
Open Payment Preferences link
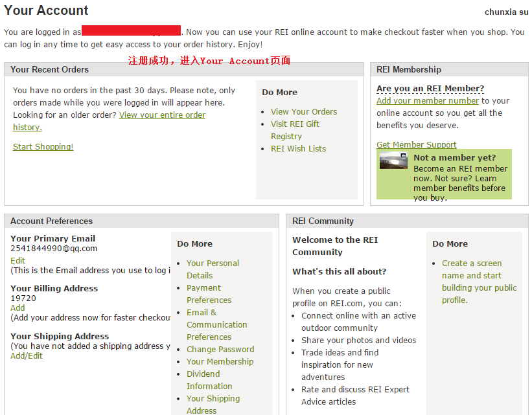pyautogui.click(x=209, y=294)
